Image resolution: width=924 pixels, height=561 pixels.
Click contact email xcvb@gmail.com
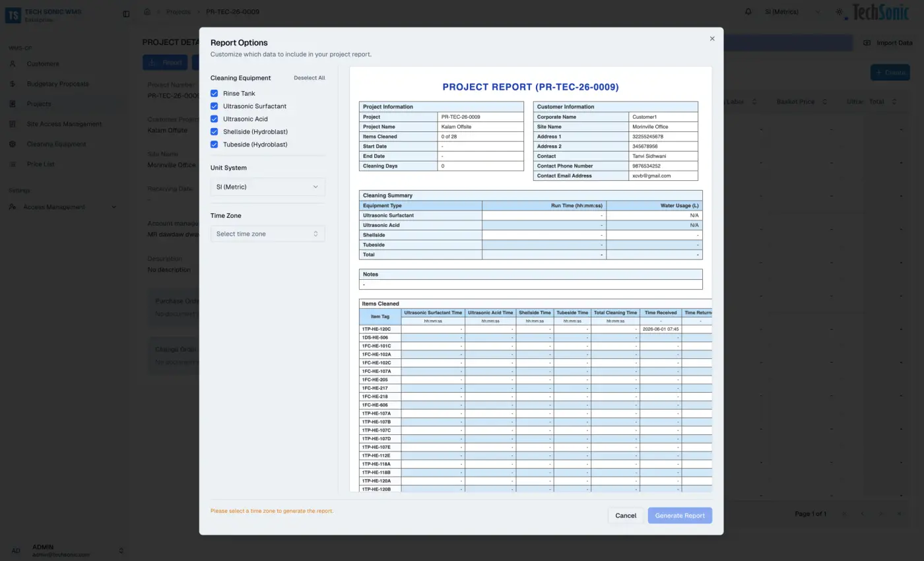(x=651, y=176)
